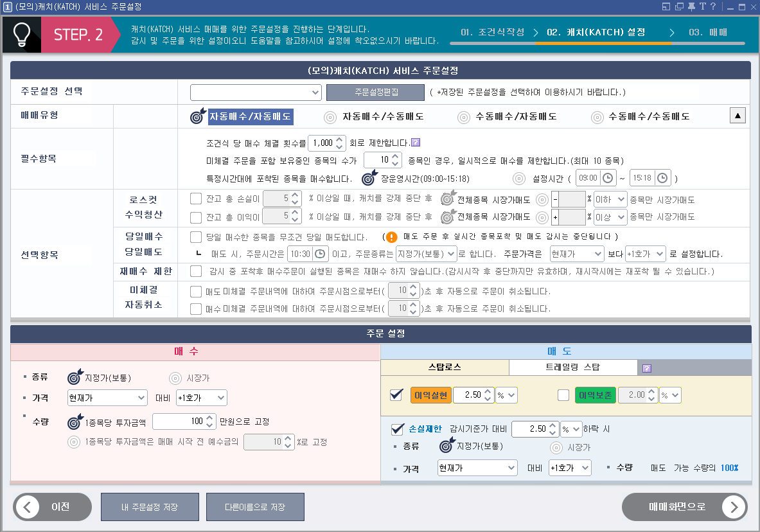
Task: Increase the 이익실현 2.50 percent stepper
Action: pos(488,391)
